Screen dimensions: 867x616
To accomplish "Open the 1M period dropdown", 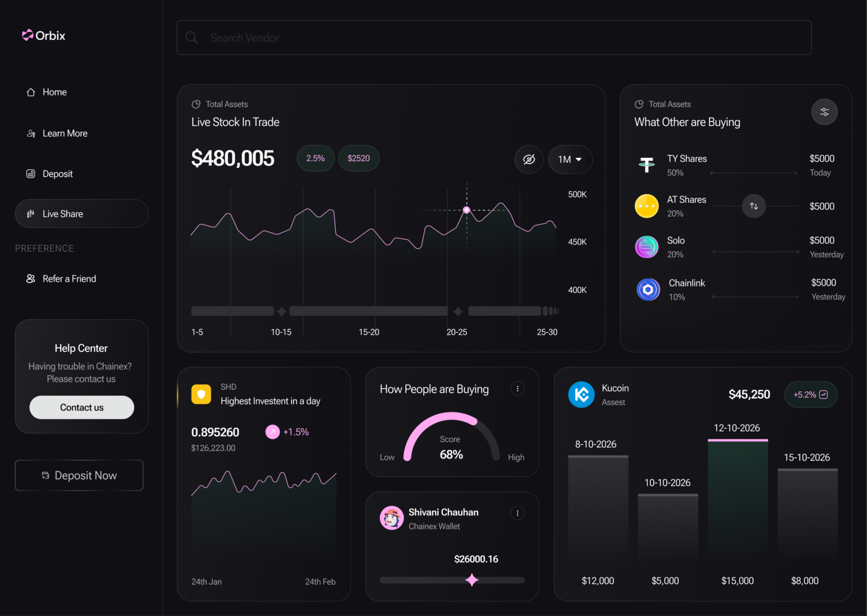I will (570, 159).
